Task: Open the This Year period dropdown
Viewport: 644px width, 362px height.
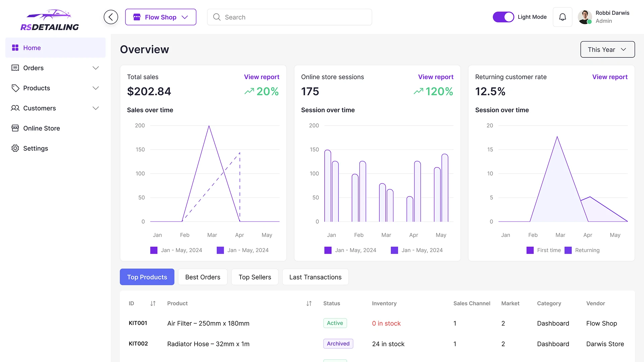Action: [607, 49]
